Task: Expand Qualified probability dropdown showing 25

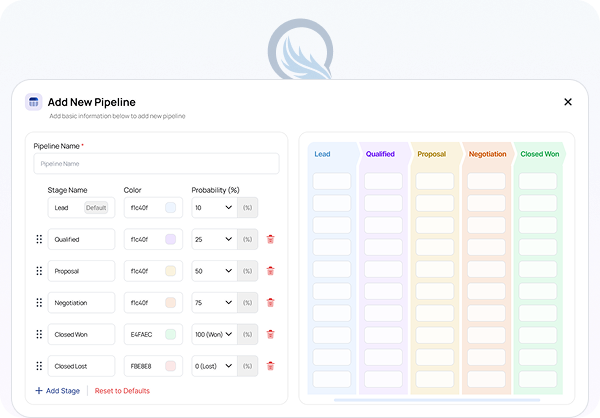Action: click(213, 240)
